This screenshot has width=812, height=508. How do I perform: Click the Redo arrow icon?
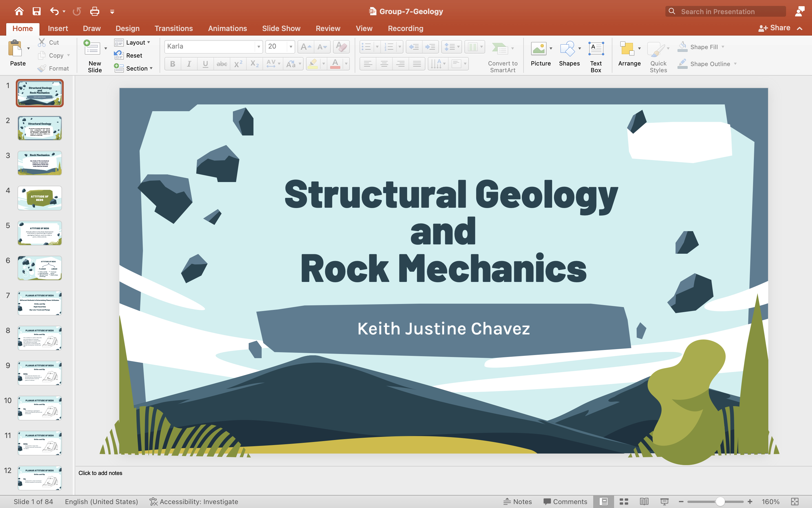(77, 11)
